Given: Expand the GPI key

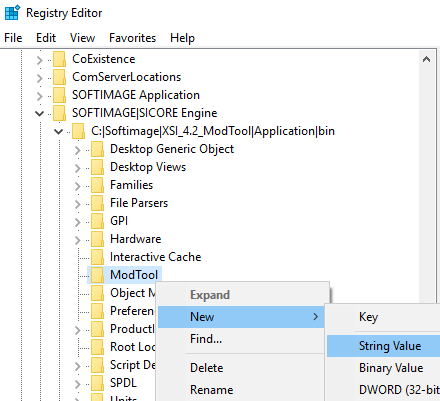Looking at the screenshot, I should pos(78,222).
